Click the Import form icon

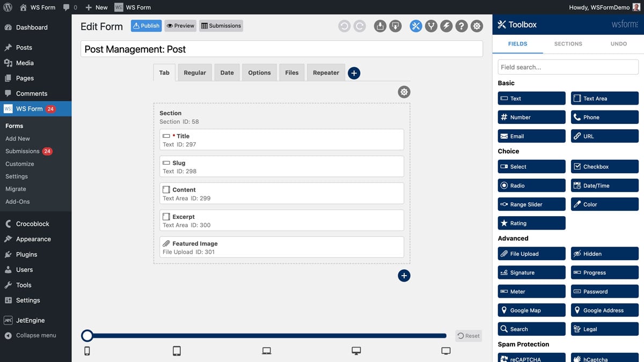396,25
